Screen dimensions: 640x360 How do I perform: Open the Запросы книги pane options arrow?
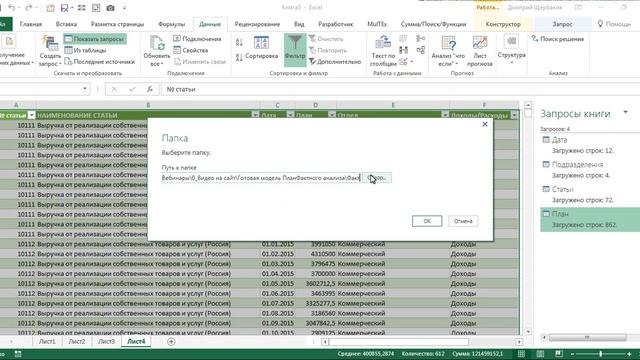point(625,112)
